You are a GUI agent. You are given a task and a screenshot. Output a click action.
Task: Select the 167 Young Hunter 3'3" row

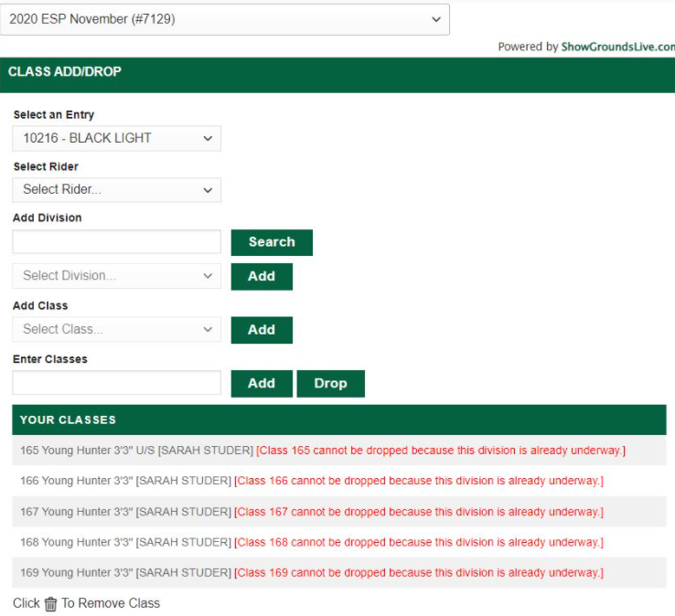coord(339,512)
